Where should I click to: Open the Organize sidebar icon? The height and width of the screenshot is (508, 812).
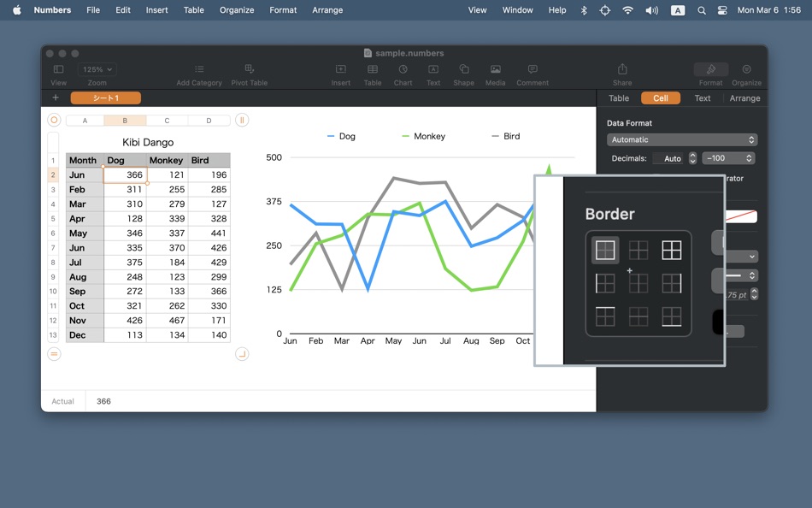(x=746, y=69)
